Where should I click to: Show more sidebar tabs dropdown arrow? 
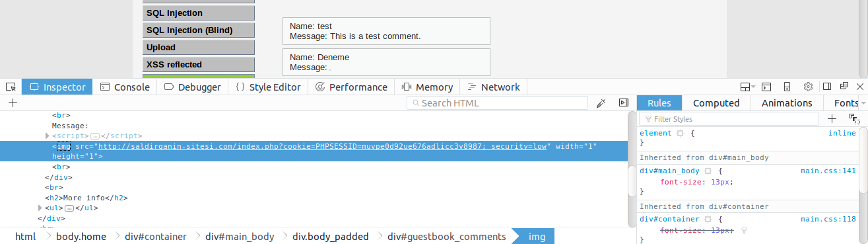[863, 103]
